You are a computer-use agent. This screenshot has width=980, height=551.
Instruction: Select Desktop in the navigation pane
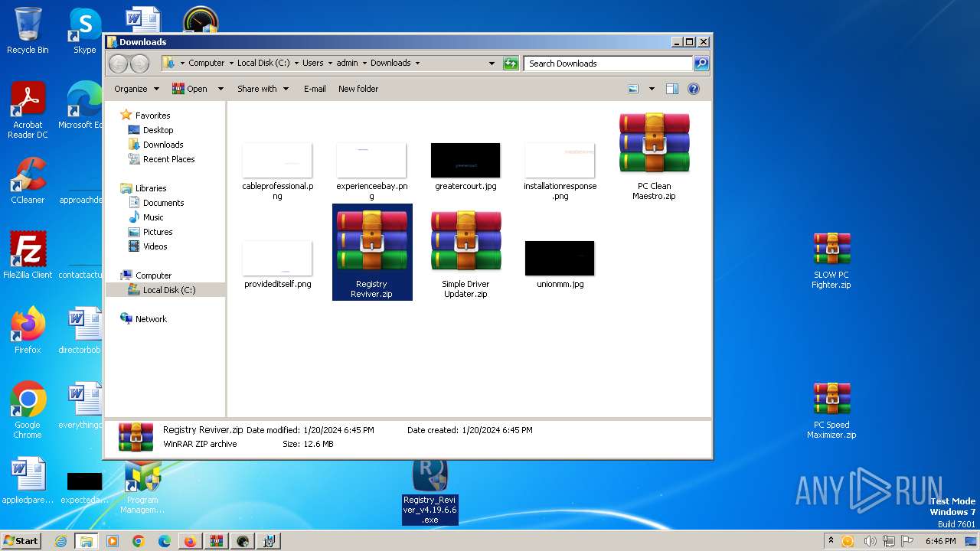158,130
